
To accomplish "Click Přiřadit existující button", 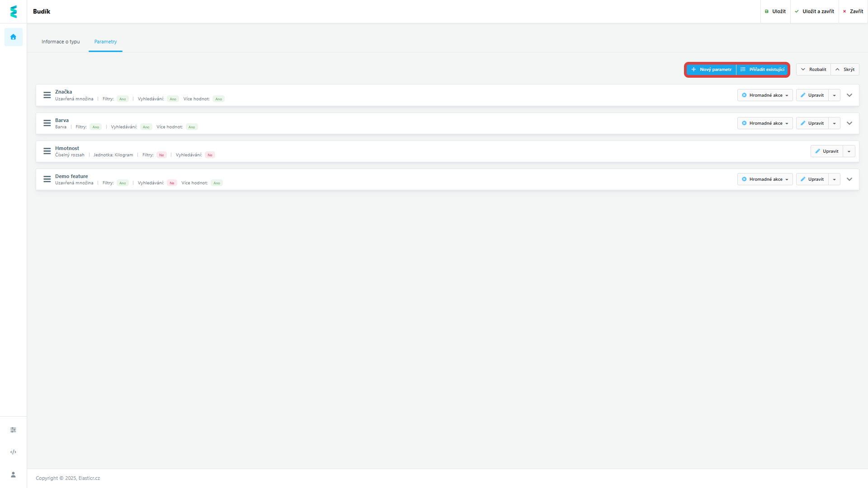I will tap(762, 70).
